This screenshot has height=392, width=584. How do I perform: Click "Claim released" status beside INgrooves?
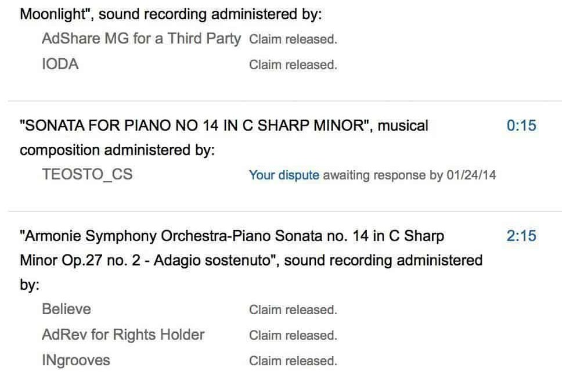[293, 361]
